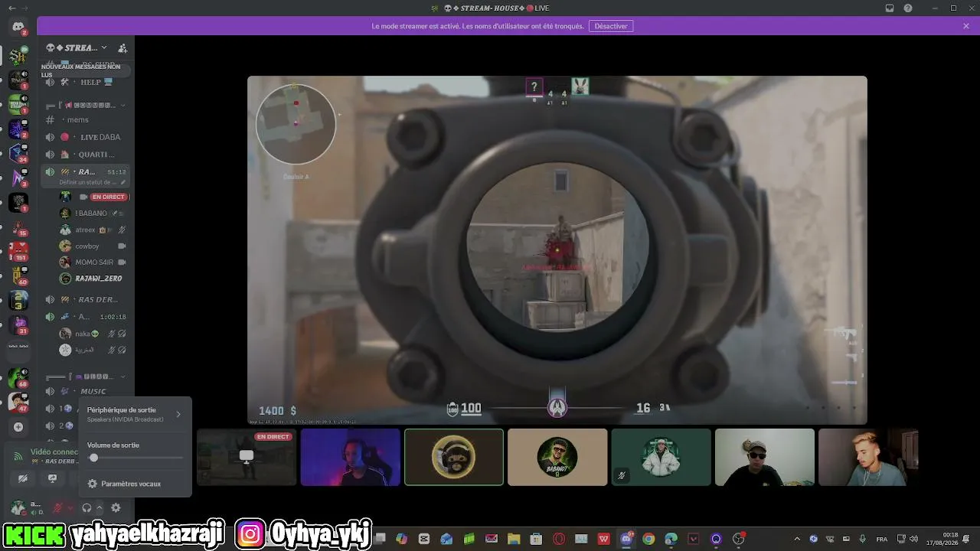Select user naka in voice channel

pos(93,334)
